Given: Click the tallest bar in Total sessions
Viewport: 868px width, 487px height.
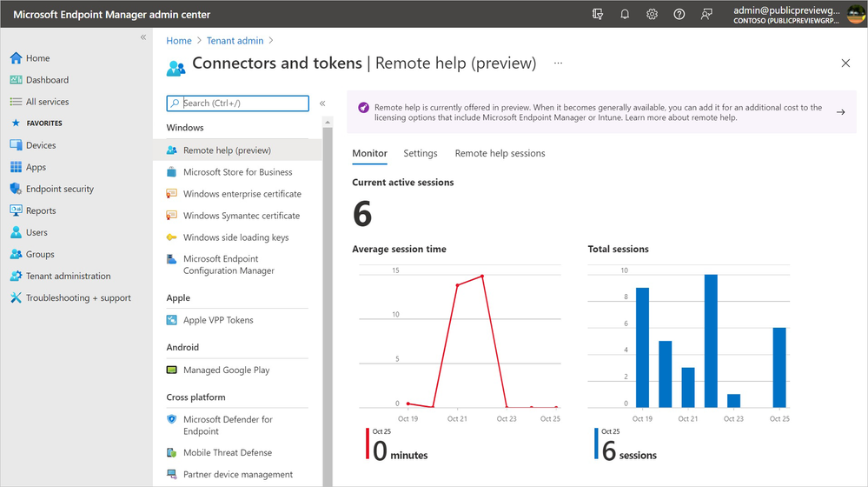Looking at the screenshot, I should (711, 341).
